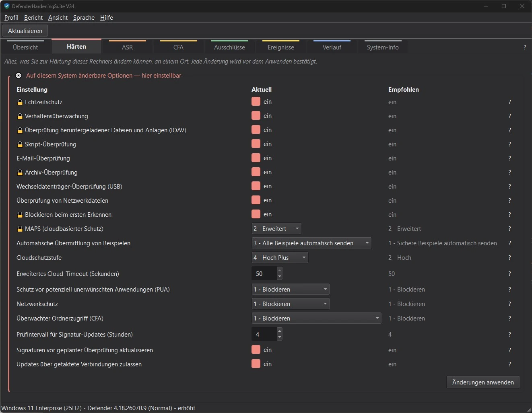532x413 pixels.
Task: Open help question mark for E-Mail-Überprüfung row
Action: pos(509,158)
